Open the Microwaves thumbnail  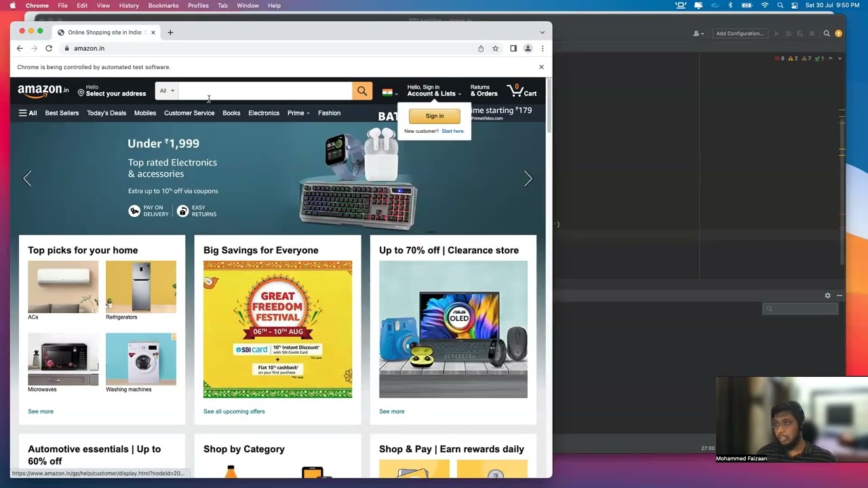(63, 359)
